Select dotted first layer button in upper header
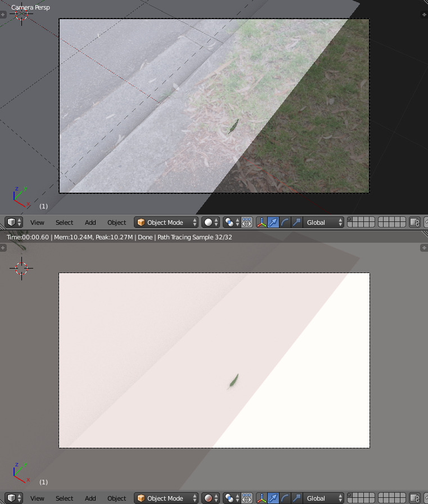The height and width of the screenshot is (504, 428). (350, 220)
